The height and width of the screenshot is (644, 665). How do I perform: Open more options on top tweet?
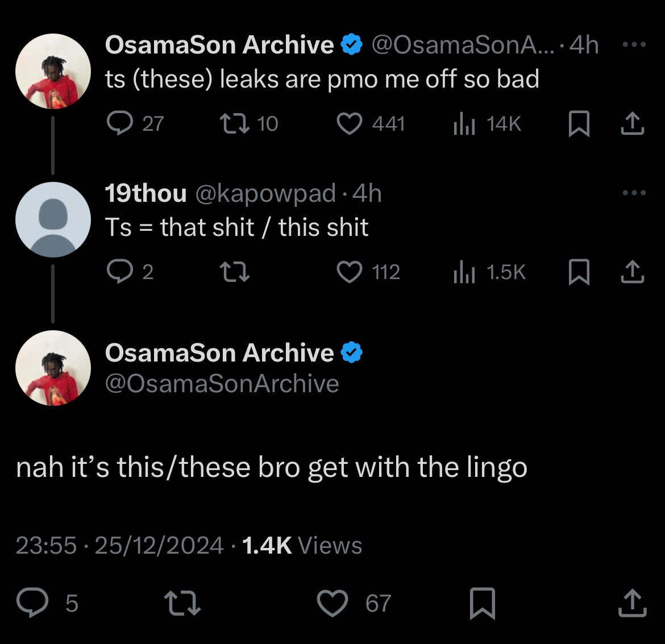(634, 44)
